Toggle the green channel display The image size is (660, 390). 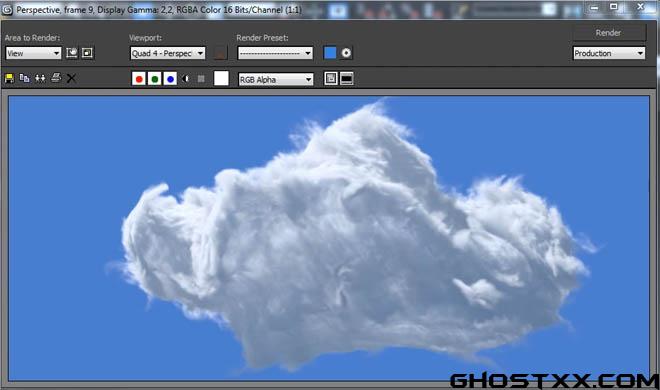[x=154, y=79]
